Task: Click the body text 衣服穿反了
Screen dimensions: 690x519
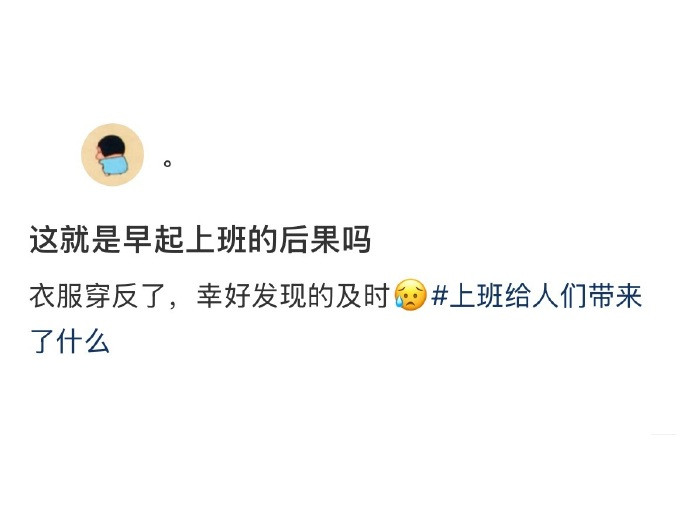Action: [97, 295]
